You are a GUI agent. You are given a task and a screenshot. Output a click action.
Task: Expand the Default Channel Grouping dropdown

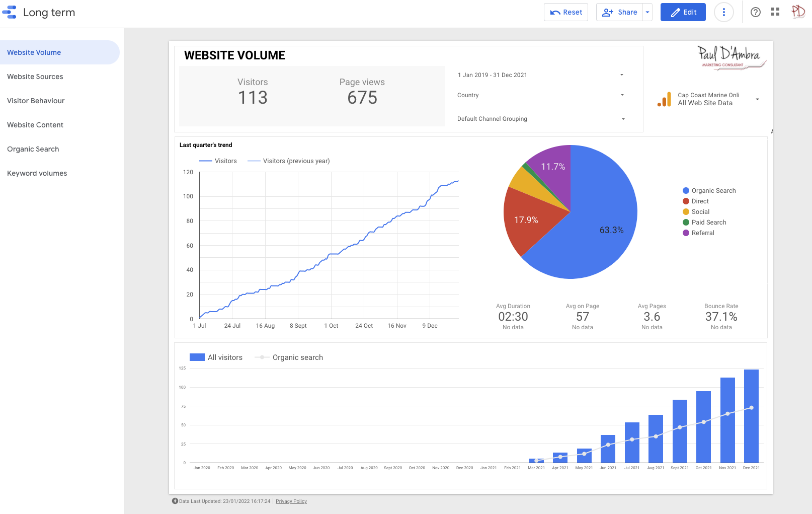coord(541,119)
